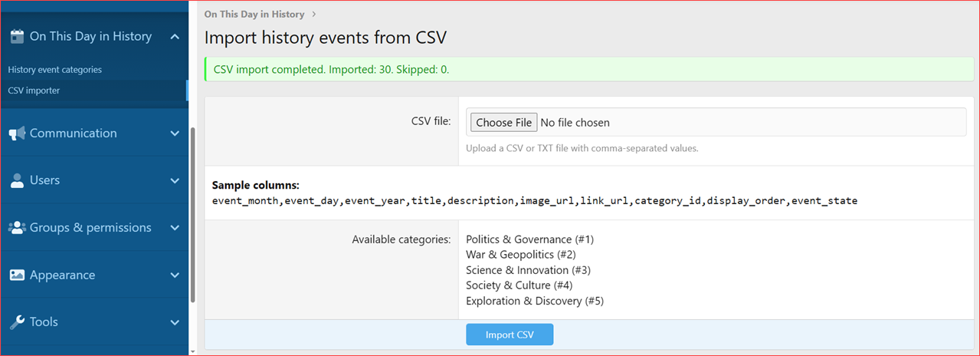
Task: Click 'Politics & Governance (#1)' category
Action: [529, 239]
